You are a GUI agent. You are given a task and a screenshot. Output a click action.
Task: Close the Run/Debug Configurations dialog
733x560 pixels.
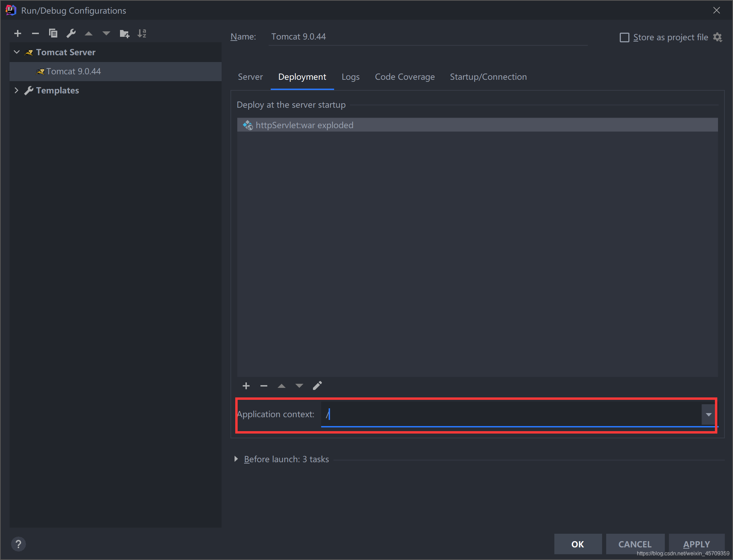[717, 10]
